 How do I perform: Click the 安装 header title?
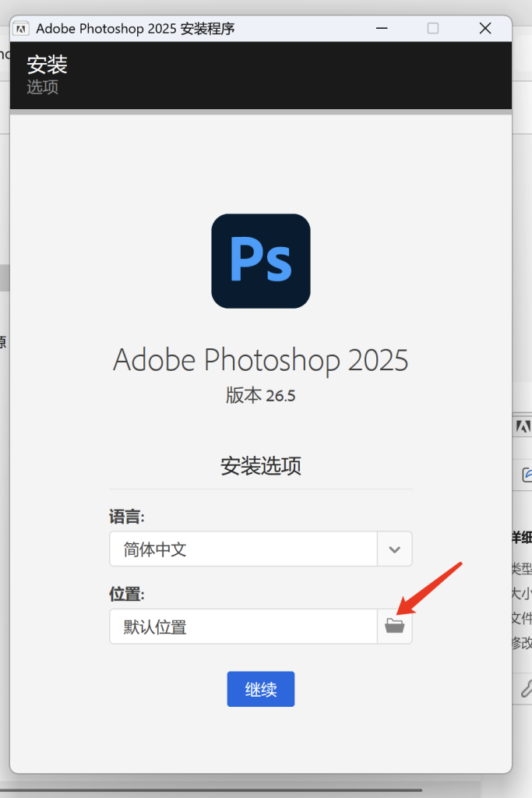[x=47, y=65]
